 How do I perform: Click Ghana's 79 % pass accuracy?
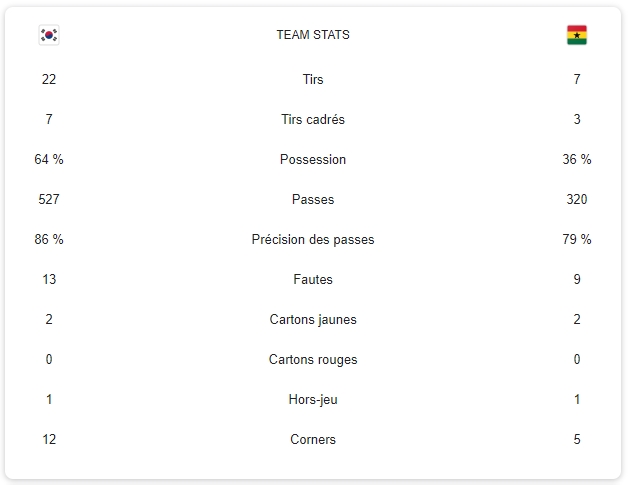[x=577, y=240]
